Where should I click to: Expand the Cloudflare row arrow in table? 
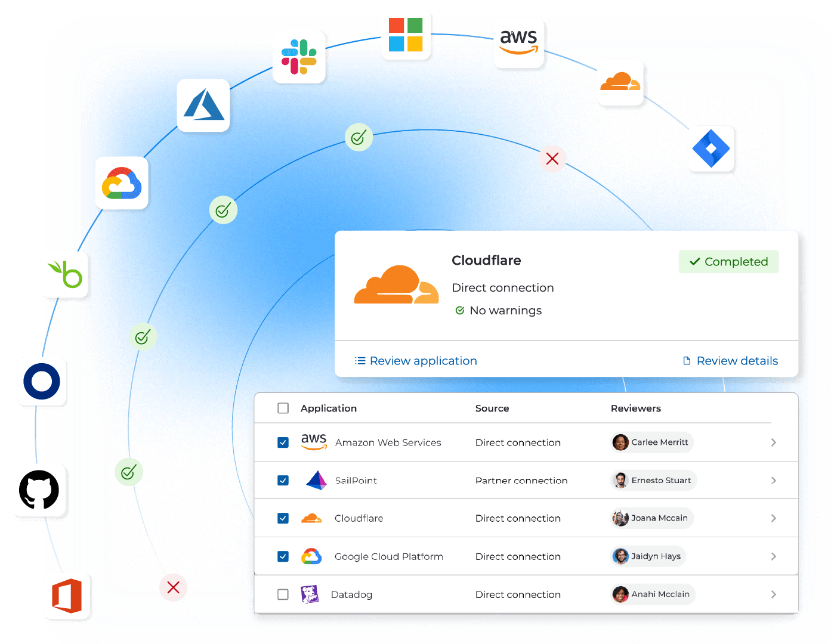pyautogui.click(x=773, y=518)
